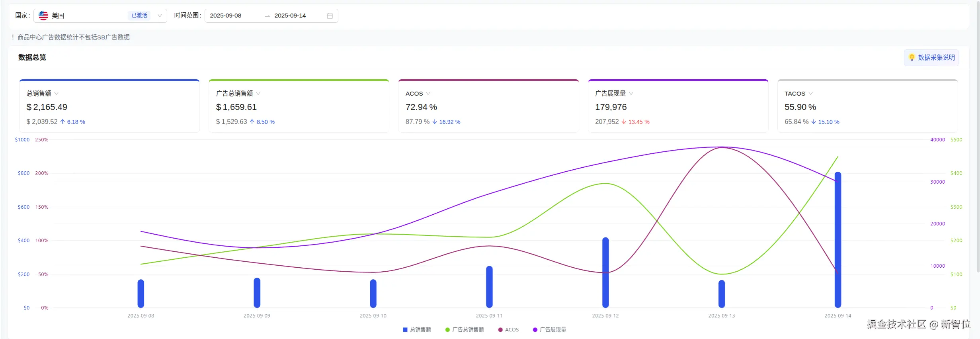Click the calendar icon in date range

pyautogui.click(x=330, y=16)
